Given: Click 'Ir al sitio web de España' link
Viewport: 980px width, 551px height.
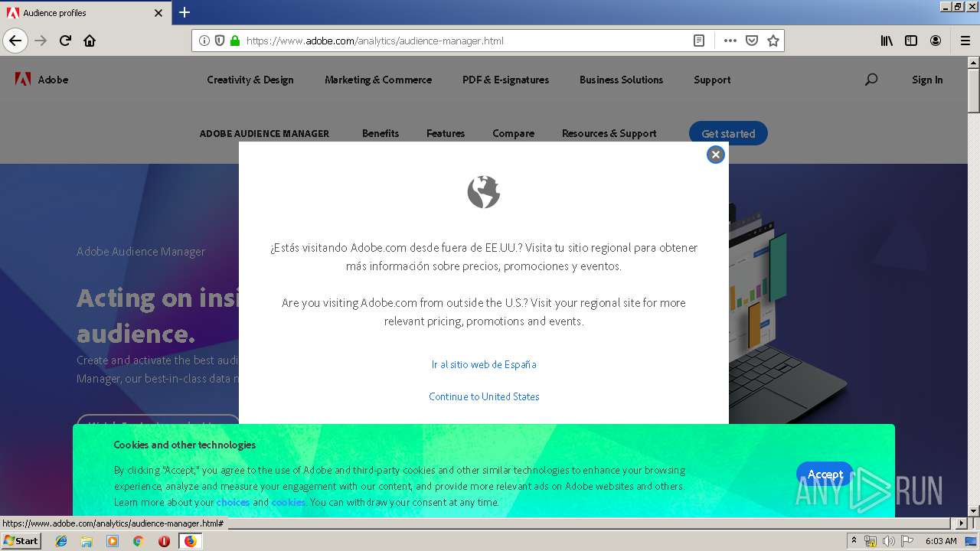Looking at the screenshot, I should point(484,364).
